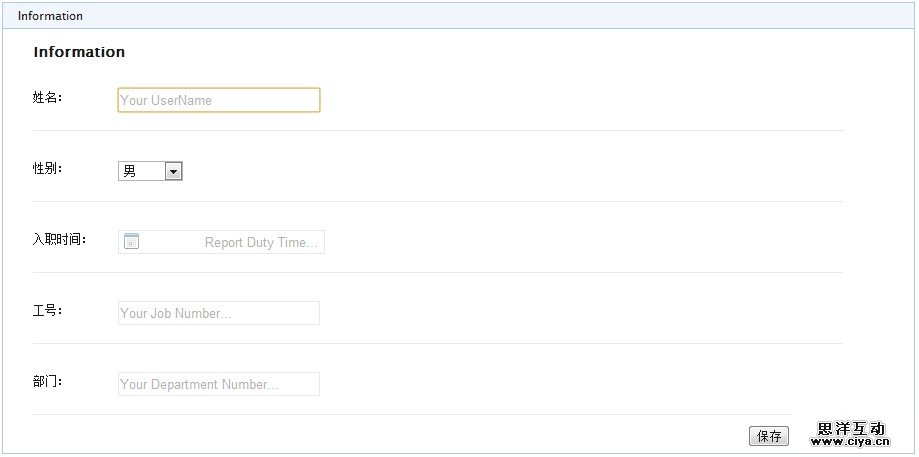Click the Your Department Number field

click(x=219, y=384)
